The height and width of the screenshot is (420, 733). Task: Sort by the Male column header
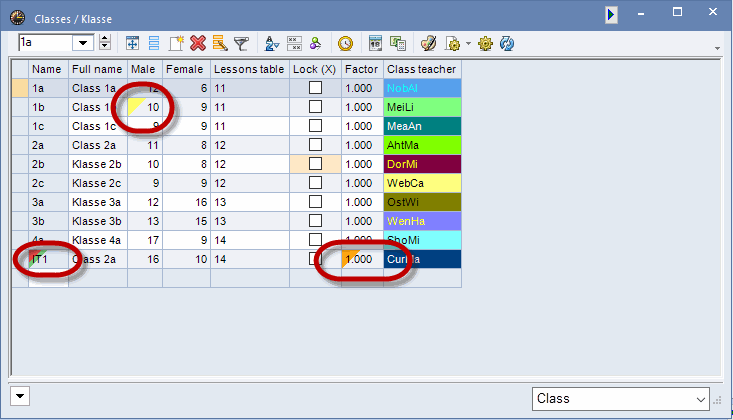click(x=145, y=69)
